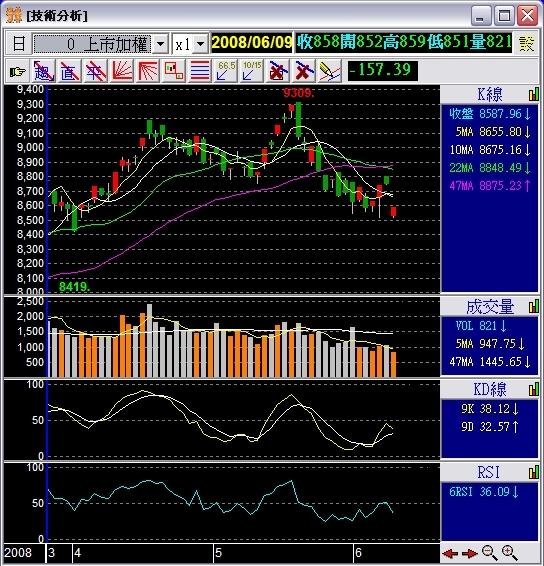Image resolution: width=544 pixels, height=566 pixels.
Task: Click the month 5 timeline marker
Action: [218, 553]
